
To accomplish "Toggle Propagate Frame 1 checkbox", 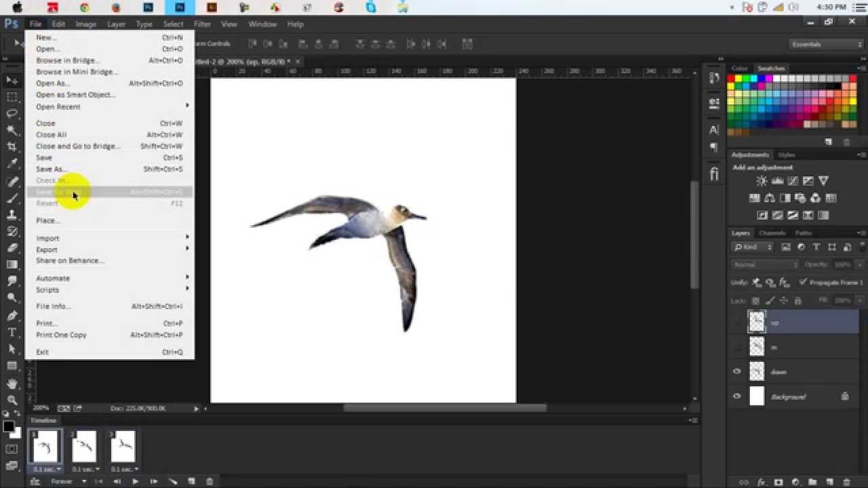I will tap(804, 282).
